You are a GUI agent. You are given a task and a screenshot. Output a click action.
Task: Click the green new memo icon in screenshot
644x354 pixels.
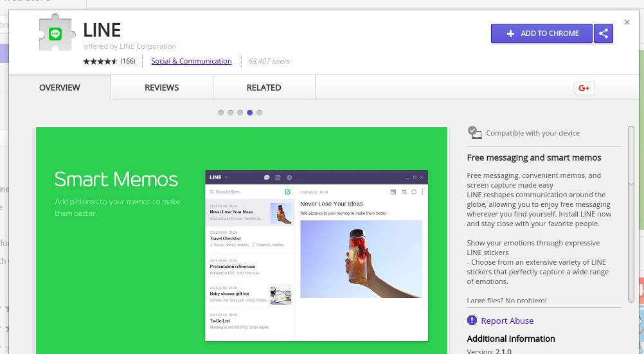pos(287,192)
